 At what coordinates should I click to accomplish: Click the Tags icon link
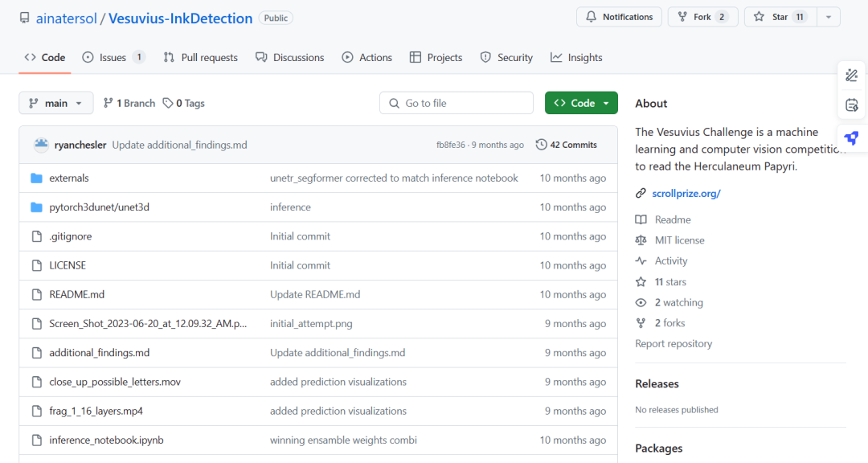[168, 103]
